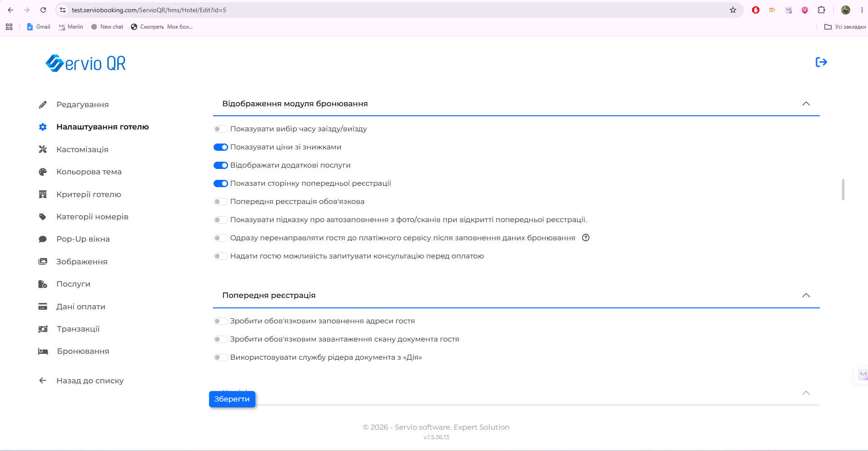The height and width of the screenshot is (451, 868).
Task: Toggle обов'язковим завантаження скану документа
Action: pos(221,339)
